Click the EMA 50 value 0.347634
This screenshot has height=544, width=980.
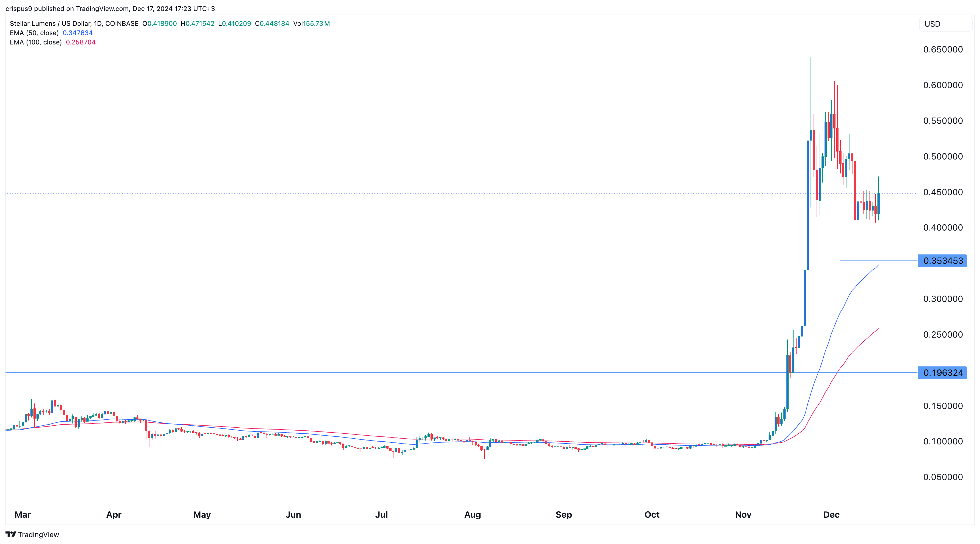pyautogui.click(x=78, y=33)
